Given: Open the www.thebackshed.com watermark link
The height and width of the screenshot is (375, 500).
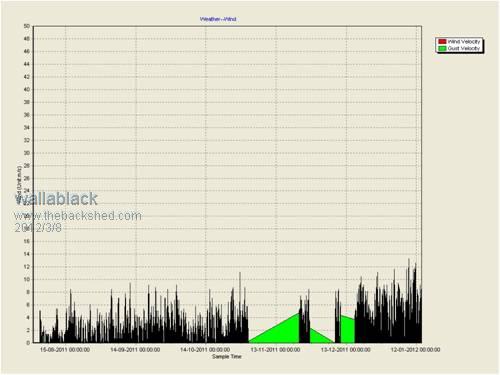Looking at the screenshot, I should click(78, 216).
